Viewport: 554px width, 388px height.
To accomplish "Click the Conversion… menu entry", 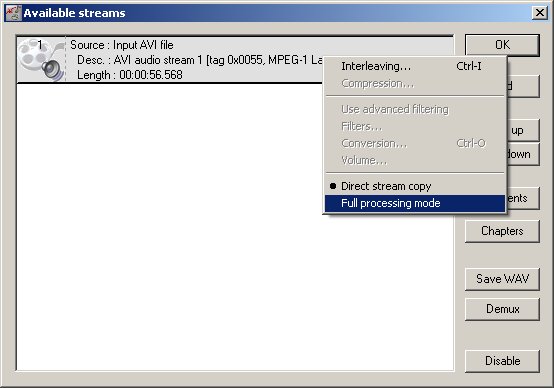I will (415, 143).
